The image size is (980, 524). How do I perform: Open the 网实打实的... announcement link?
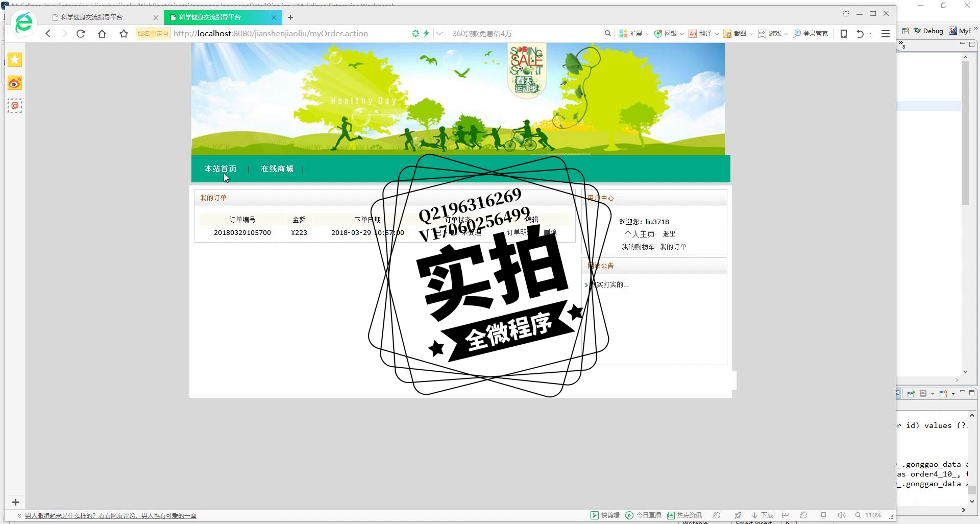(x=609, y=284)
